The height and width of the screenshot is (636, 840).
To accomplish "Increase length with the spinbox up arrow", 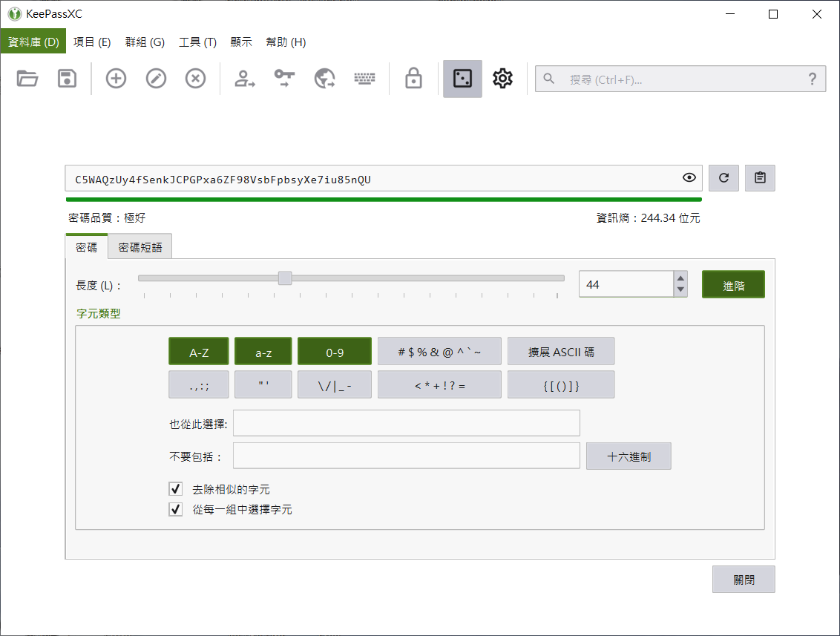I will [x=680, y=278].
